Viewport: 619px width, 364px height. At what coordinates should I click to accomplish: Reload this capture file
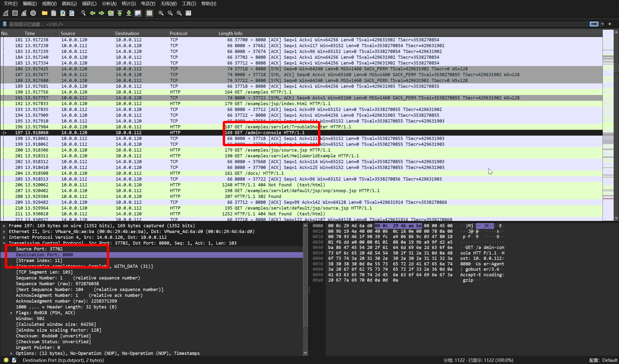pyautogui.click(x=72, y=13)
